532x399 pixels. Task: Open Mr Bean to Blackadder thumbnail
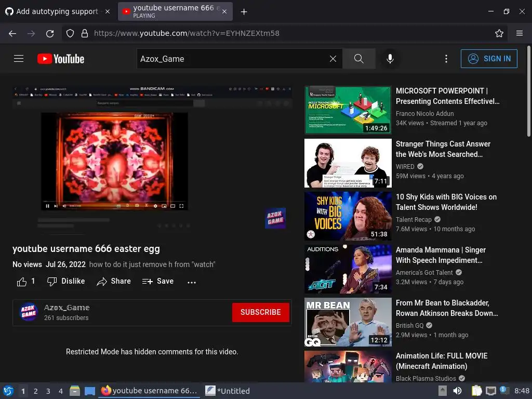(x=348, y=322)
